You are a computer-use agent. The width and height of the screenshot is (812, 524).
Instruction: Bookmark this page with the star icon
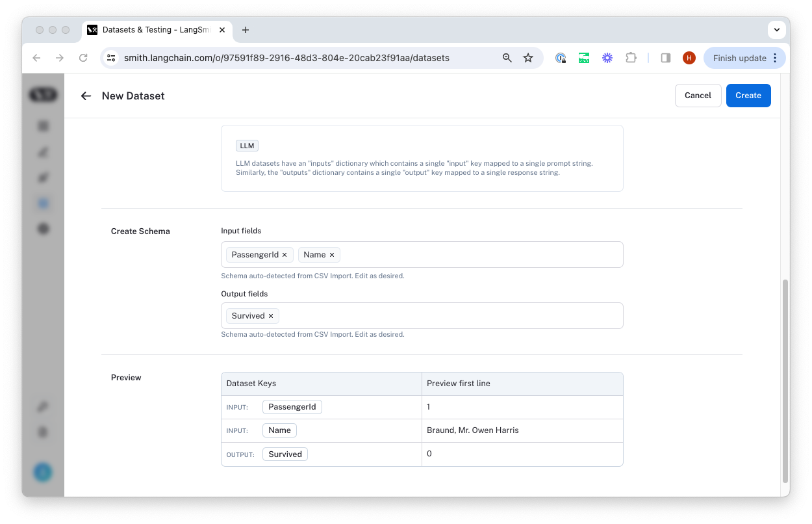[x=528, y=58]
